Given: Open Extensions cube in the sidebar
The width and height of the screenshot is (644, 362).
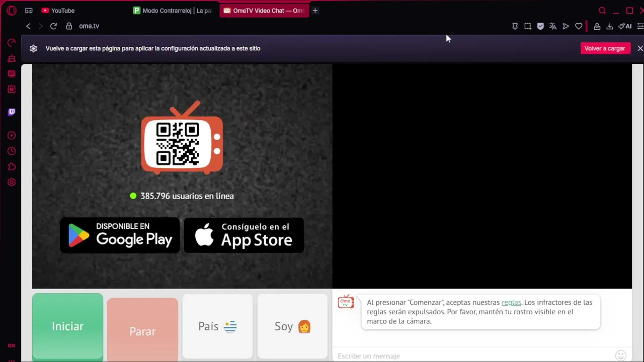Looking at the screenshot, I should coord(12,167).
